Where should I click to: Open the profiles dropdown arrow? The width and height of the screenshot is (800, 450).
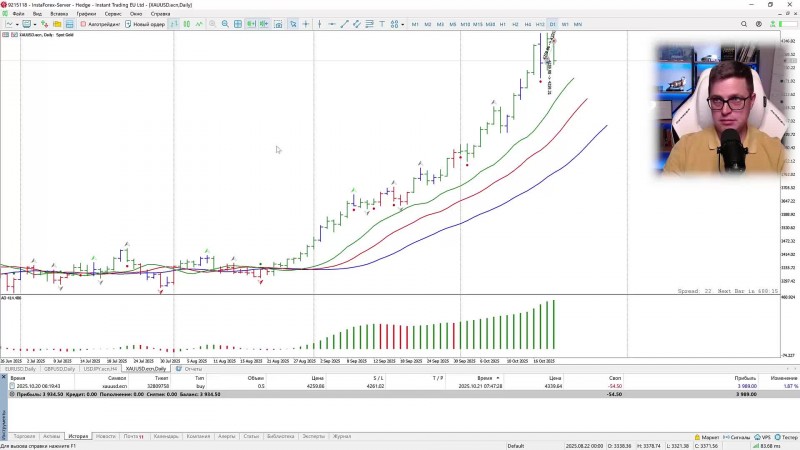click(x=34, y=24)
